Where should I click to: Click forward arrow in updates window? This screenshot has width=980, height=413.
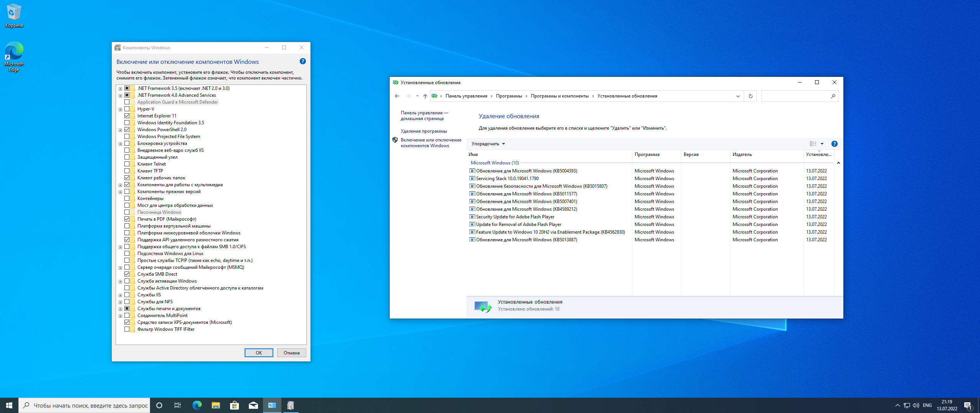click(408, 96)
